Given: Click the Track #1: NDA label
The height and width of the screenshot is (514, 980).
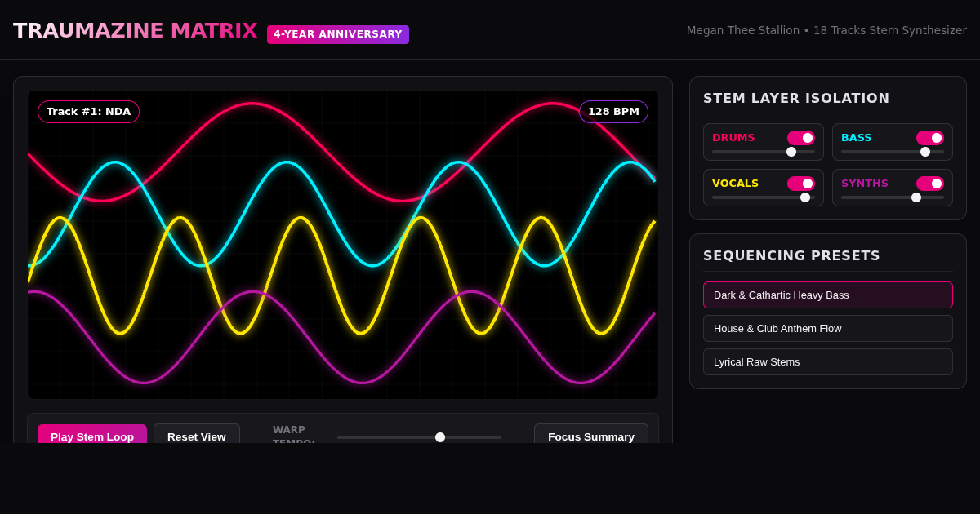Looking at the screenshot, I should pos(88,112).
